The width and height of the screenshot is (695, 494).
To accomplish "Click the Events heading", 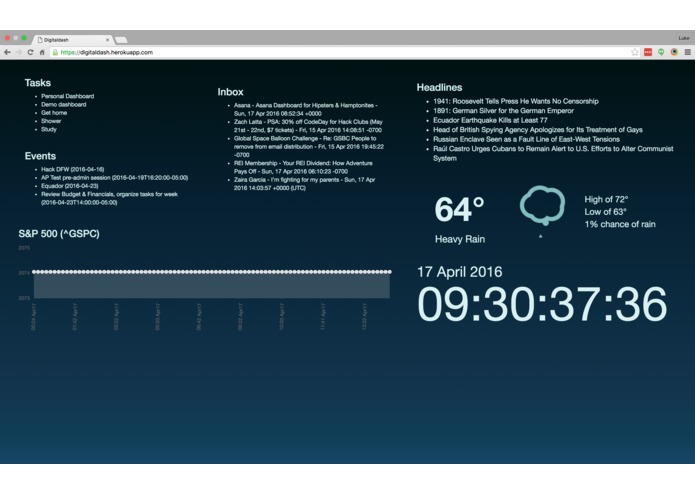I will click(40, 156).
